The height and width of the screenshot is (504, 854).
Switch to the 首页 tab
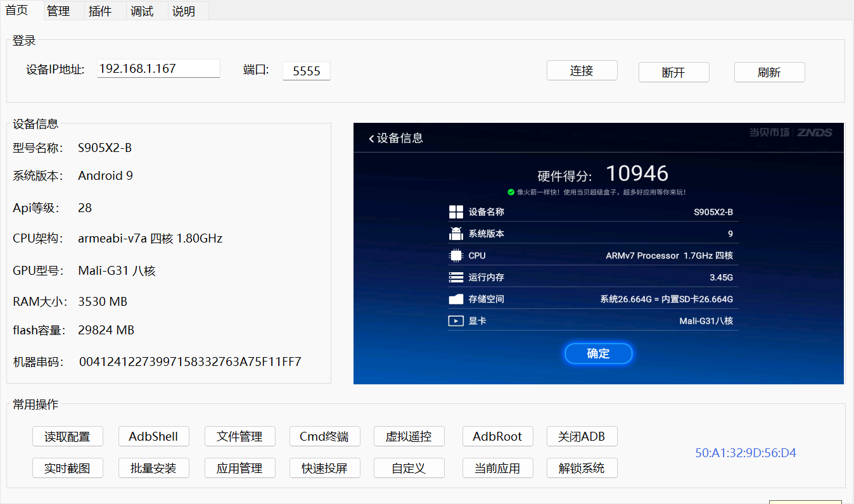click(x=17, y=10)
